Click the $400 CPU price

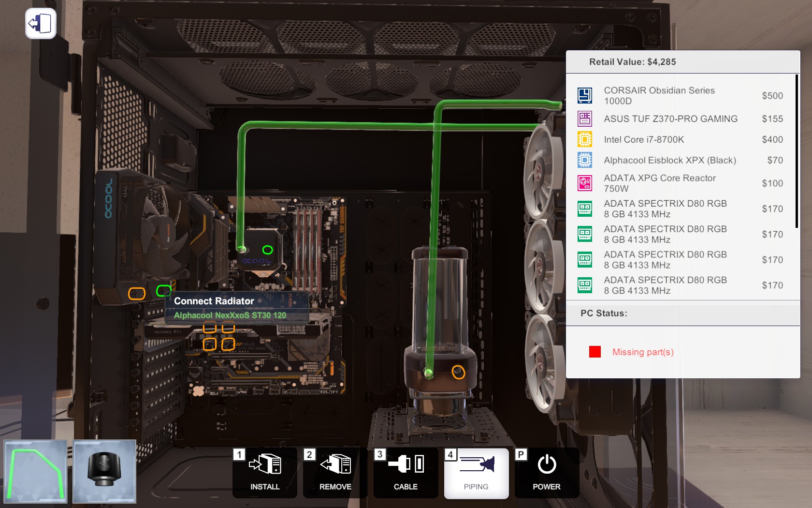coord(772,139)
